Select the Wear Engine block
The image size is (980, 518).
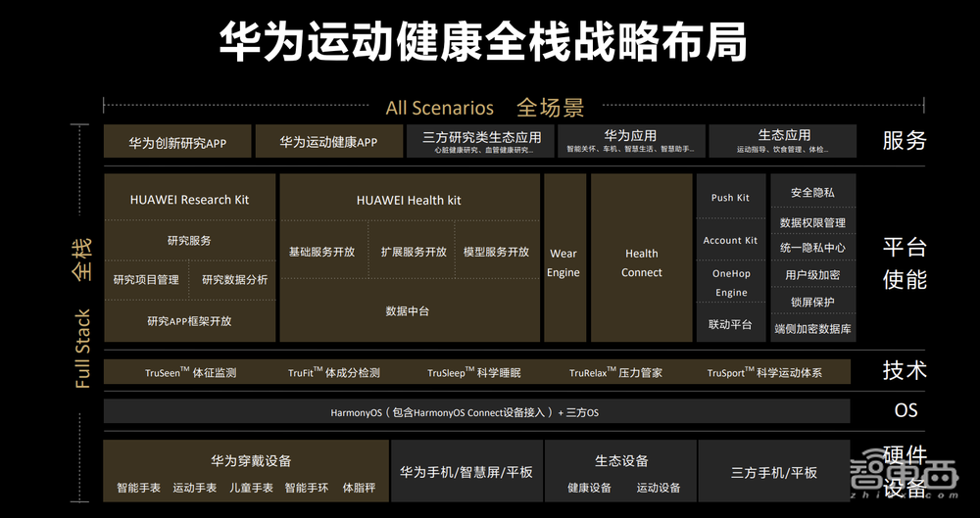point(563,262)
